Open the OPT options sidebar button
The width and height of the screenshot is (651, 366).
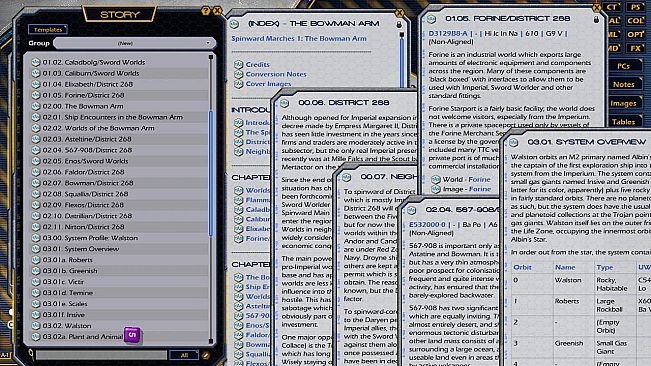pyautogui.click(x=636, y=34)
